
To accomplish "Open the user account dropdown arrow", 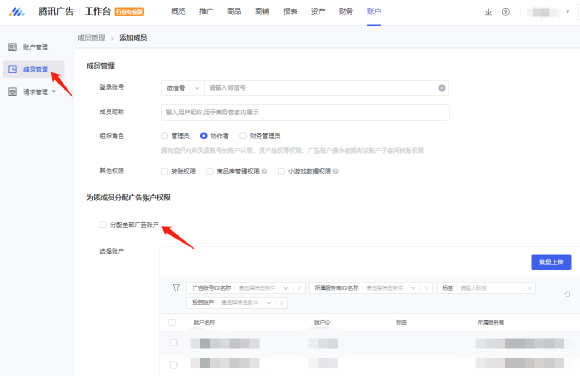I will (568, 12).
